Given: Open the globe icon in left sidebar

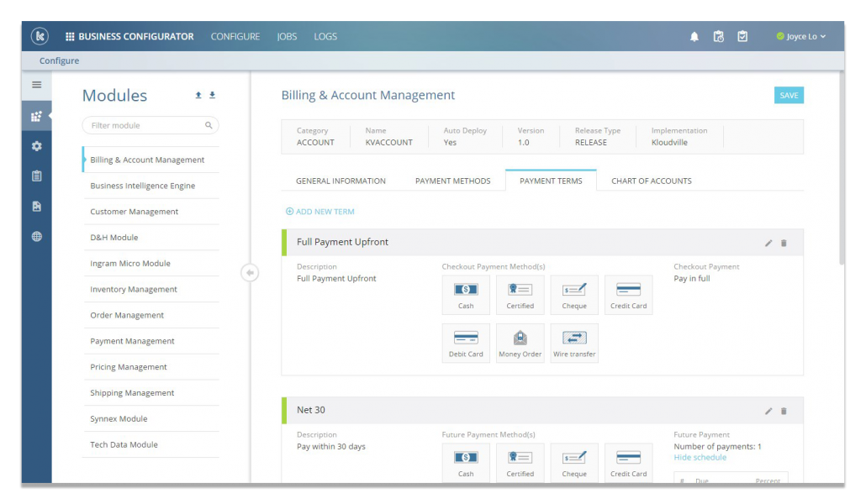Looking at the screenshot, I should click(36, 237).
